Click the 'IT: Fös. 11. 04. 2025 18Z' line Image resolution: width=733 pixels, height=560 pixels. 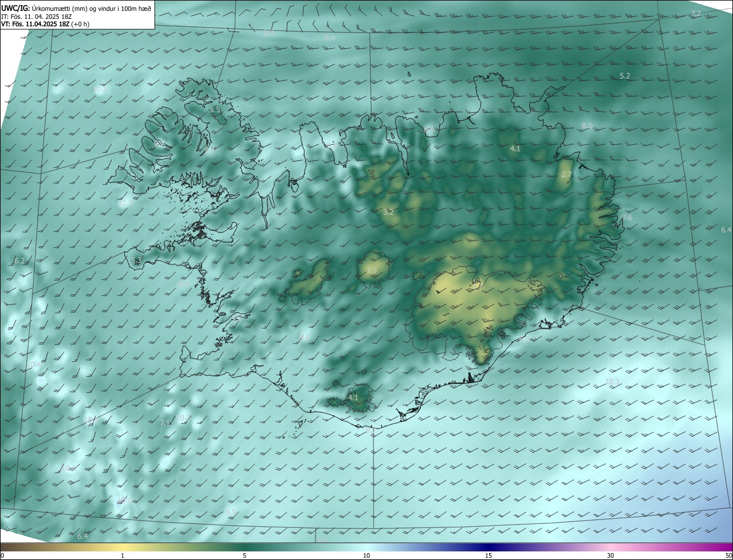click(x=36, y=17)
